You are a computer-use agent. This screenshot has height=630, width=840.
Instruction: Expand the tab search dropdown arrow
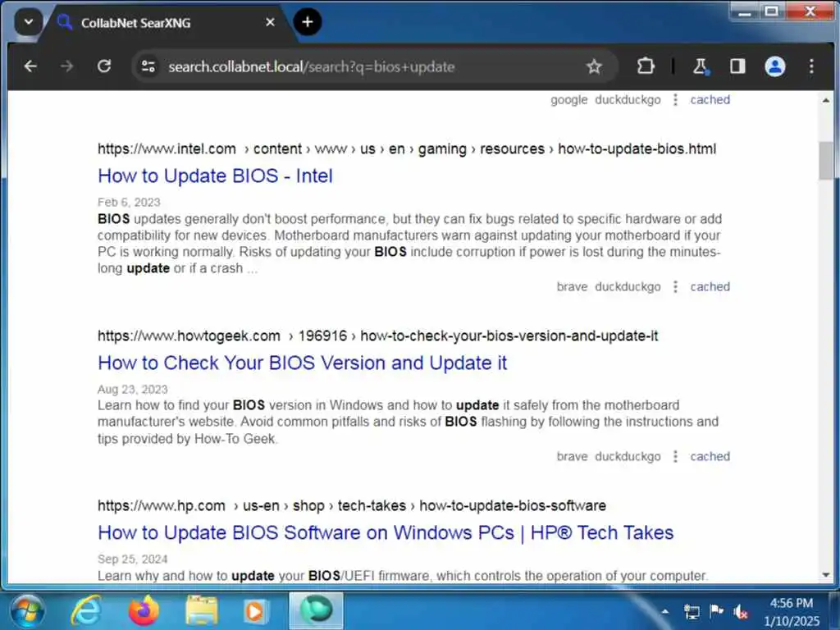click(29, 22)
